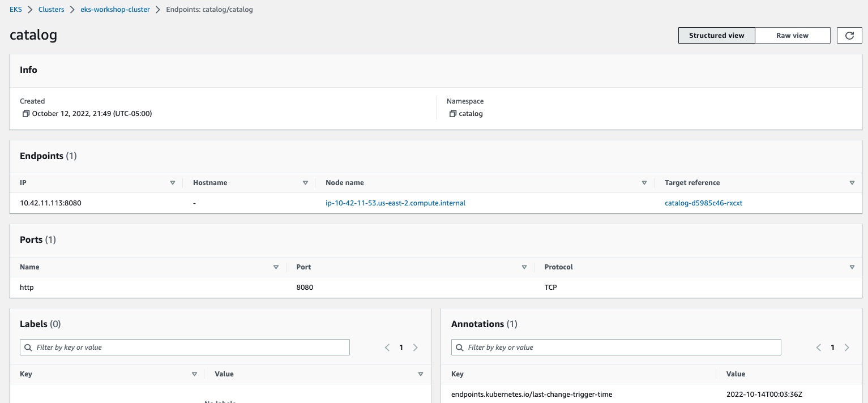
Task: Go to next page in Labels pagination
Action: pos(415,348)
